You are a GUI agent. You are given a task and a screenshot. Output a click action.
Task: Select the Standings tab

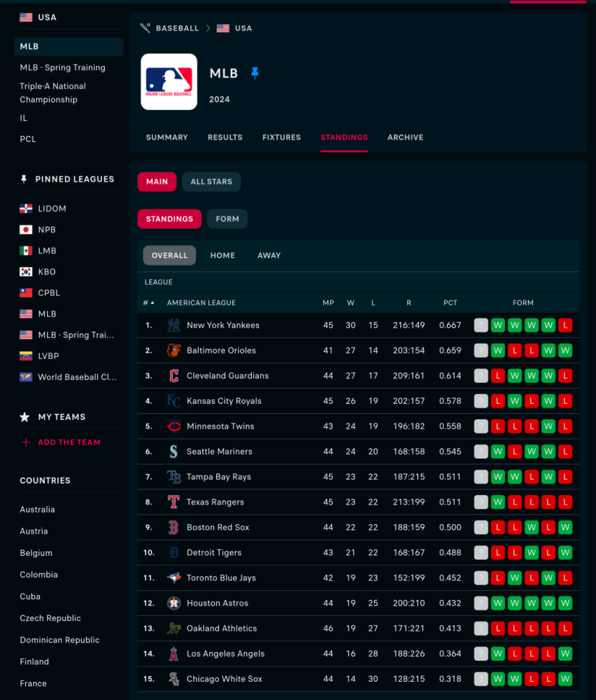pos(344,137)
